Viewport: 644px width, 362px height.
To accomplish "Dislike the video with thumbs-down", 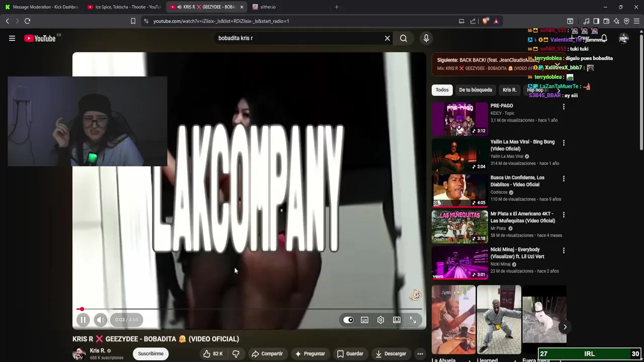I will pos(236,354).
